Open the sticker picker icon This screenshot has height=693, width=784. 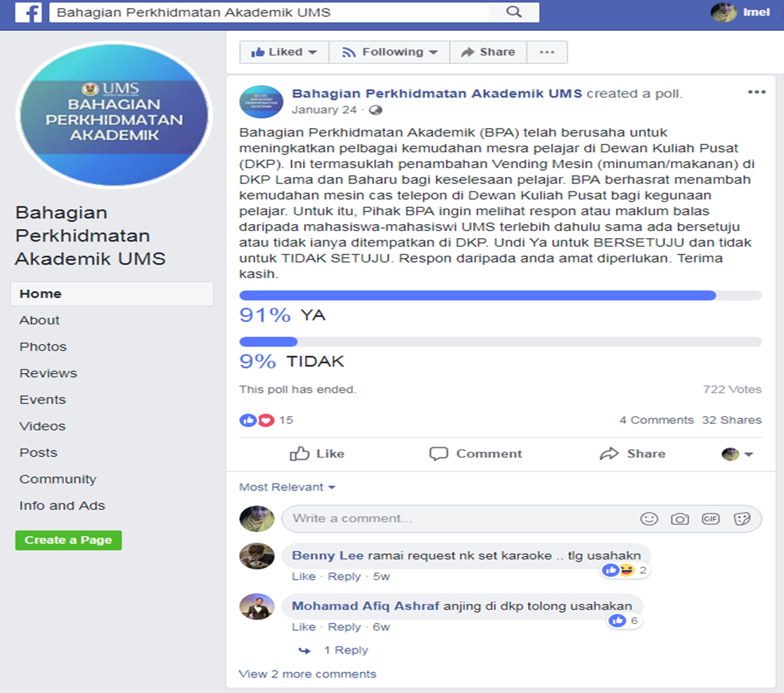tap(742, 519)
